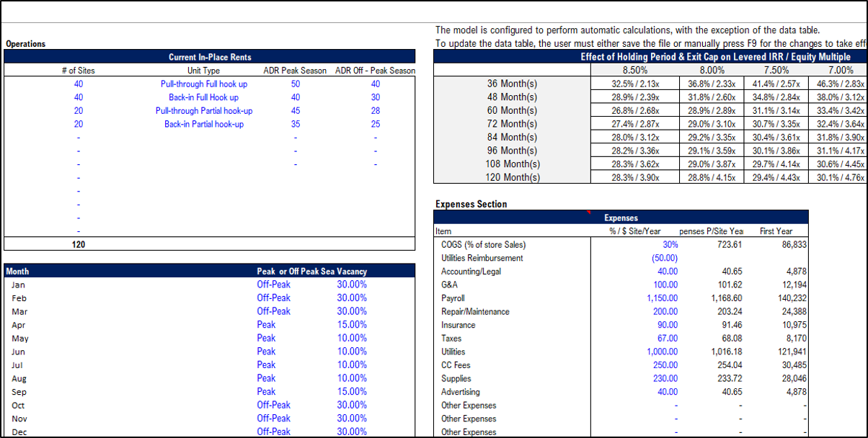Select the 7.00% exit cap column header
Screen dimensions: 868x438
click(841, 71)
